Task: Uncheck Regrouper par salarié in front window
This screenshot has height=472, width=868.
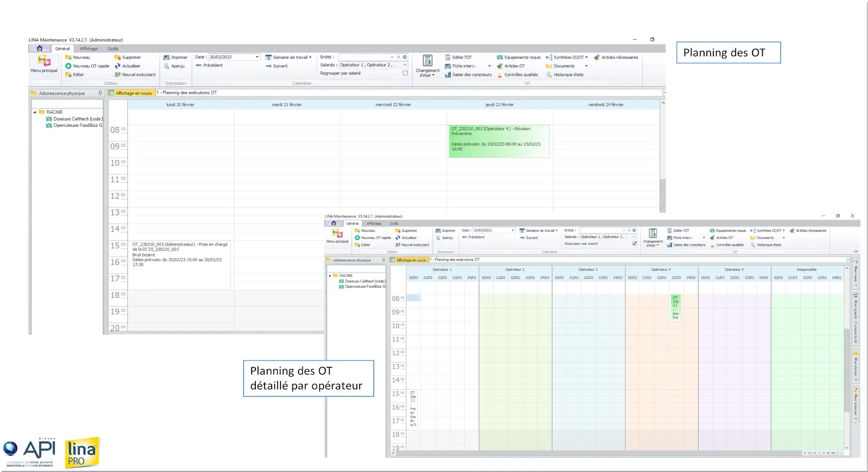Action: pos(635,243)
